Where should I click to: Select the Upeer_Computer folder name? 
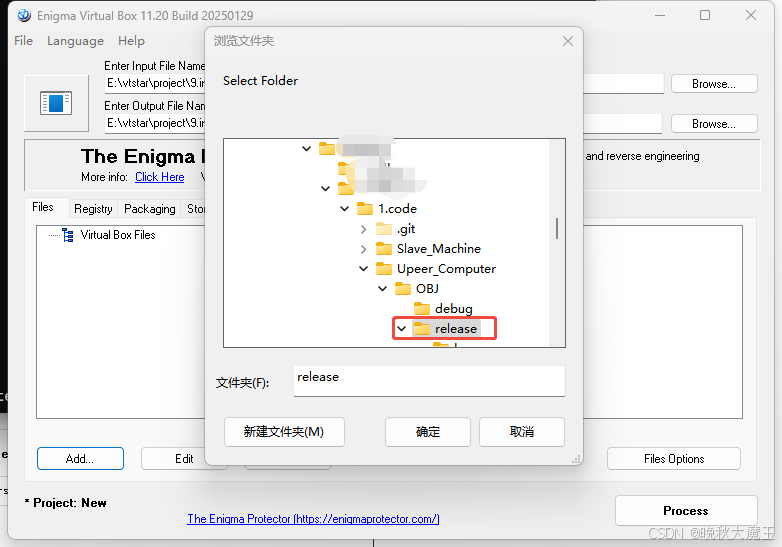click(x=446, y=269)
